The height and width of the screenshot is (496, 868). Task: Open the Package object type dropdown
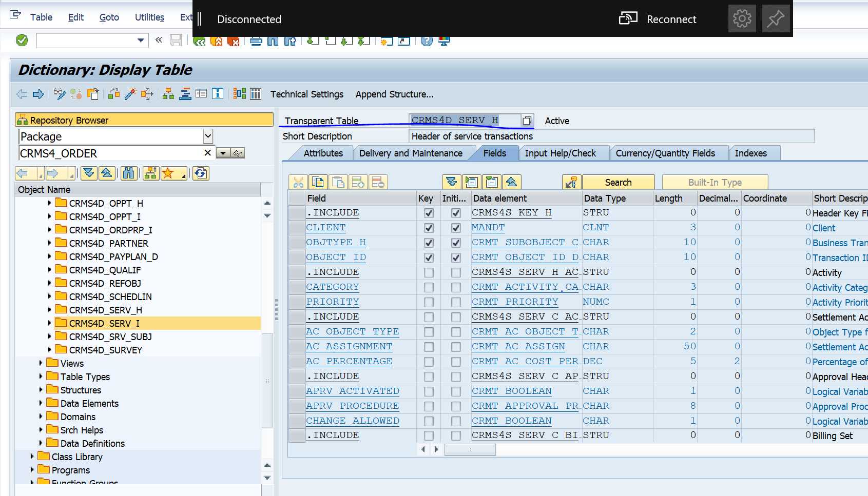[x=208, y=136]
